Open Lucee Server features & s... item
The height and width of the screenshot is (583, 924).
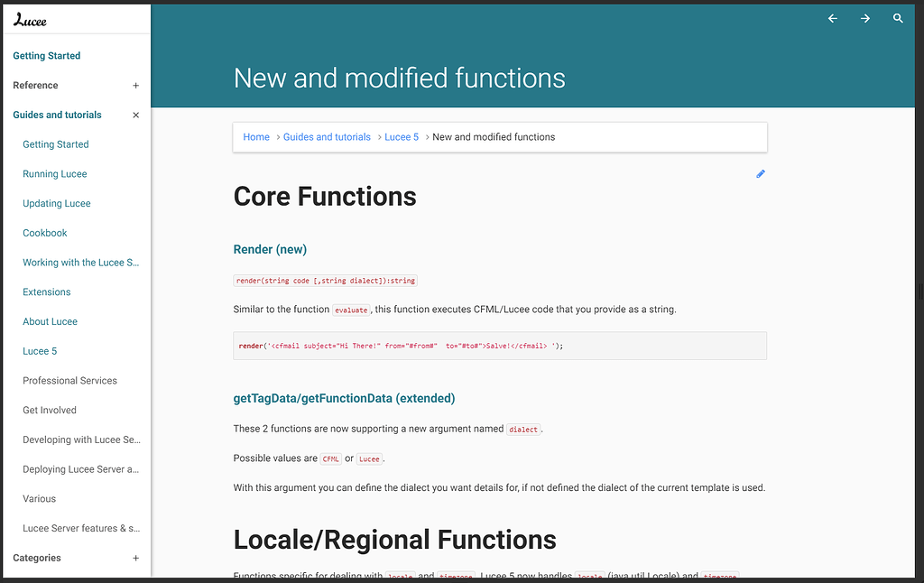pyautogui.click(x=81, y=528)
